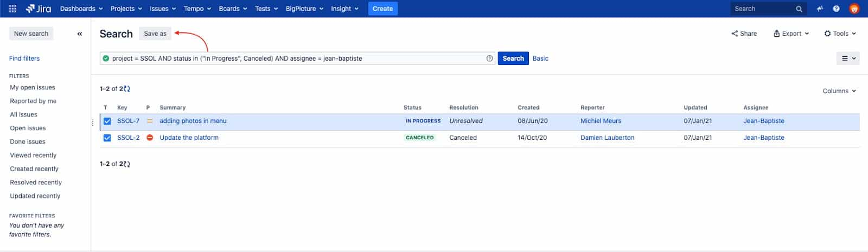The height and width of the screenshot is (252, 868).
Task: Open the 'adding photos in menu' issue
Action: (193, 121)
